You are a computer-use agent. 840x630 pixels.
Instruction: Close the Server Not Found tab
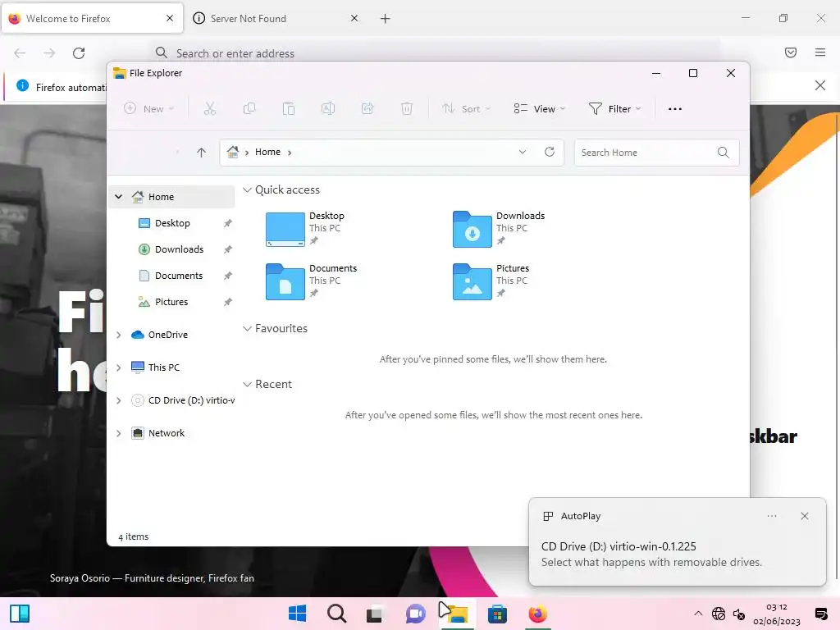point(354,18)
